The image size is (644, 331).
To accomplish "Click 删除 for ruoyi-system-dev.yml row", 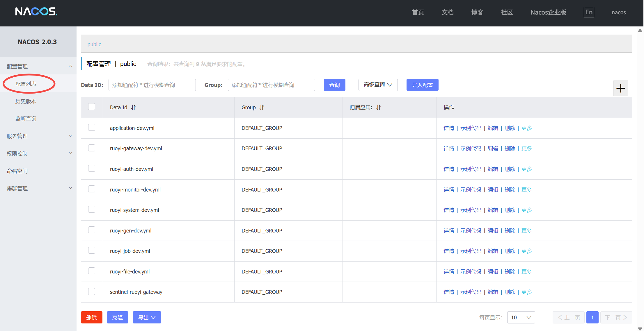I will tap(510, 210).
